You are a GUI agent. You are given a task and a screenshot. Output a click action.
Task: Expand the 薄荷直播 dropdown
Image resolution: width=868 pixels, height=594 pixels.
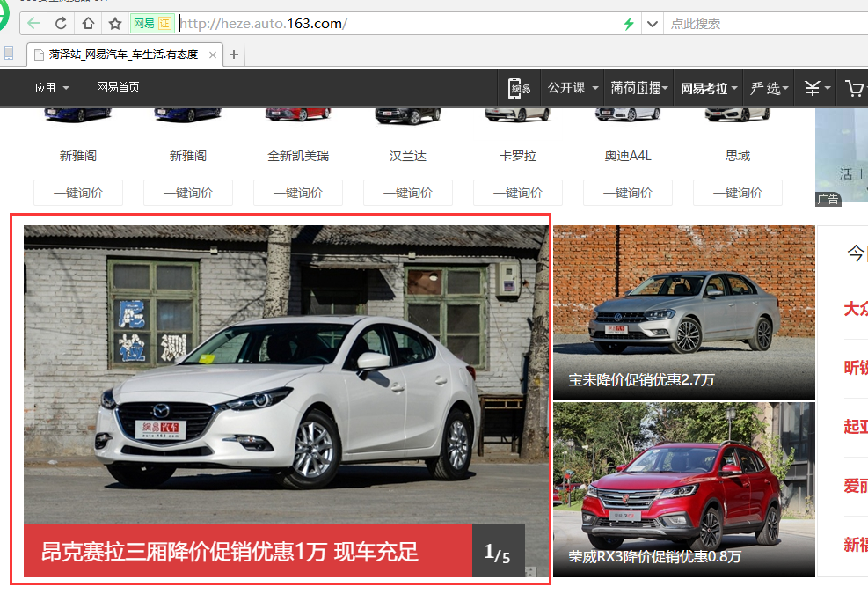tap(639, 87)
